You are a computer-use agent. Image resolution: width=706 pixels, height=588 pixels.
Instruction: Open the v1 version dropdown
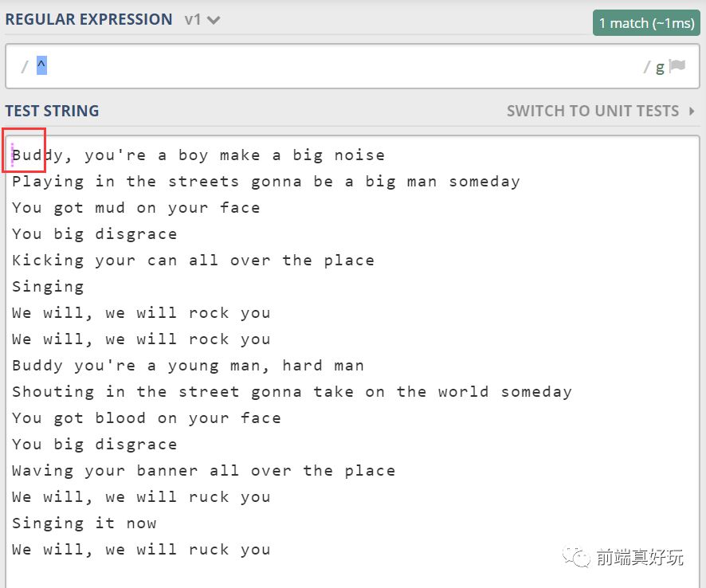click(202, 20)
